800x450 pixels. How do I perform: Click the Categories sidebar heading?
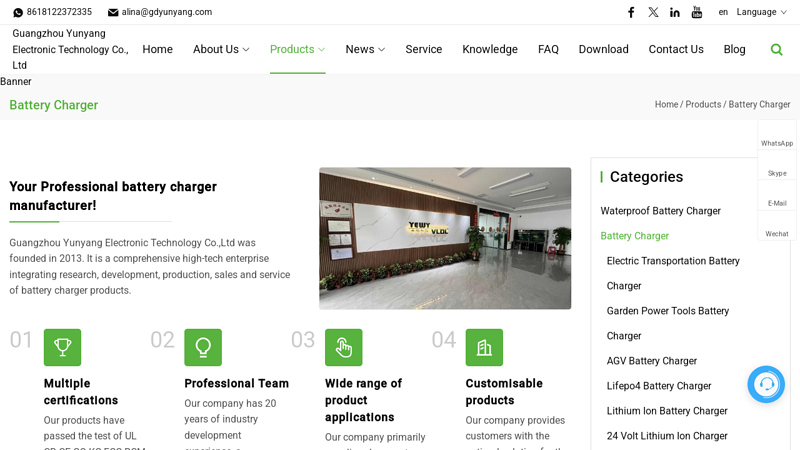(646, 177)
